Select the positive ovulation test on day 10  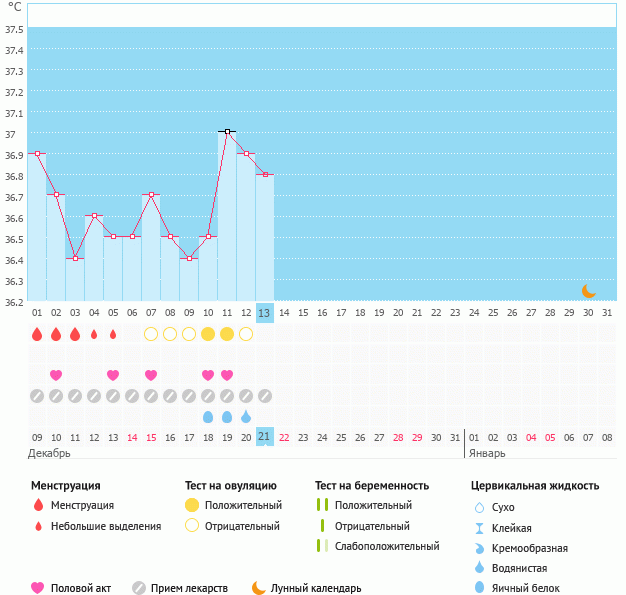pos(208,334)
